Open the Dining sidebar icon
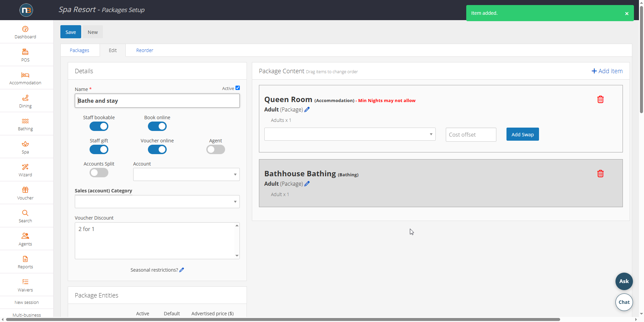The width and height of the screenshot is (644, 322). (x=25, y=98)
